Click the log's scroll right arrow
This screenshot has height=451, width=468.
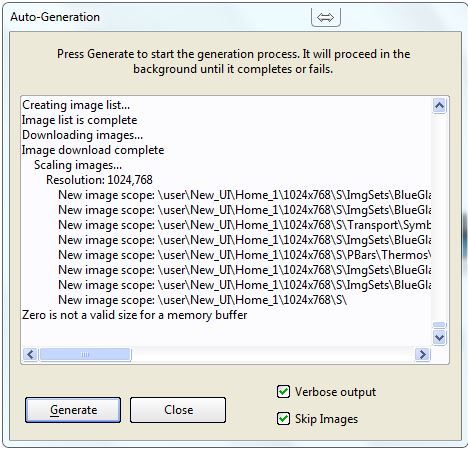click(422, 354)
